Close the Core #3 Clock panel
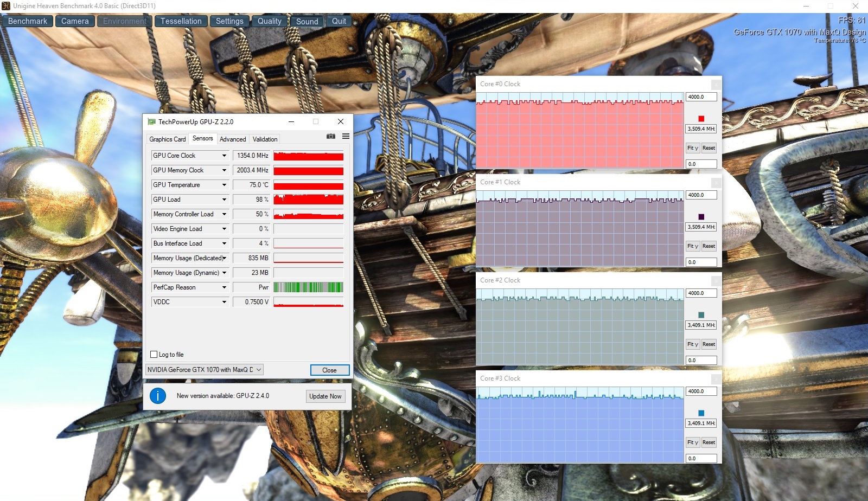868x501 pixels. coord(716,379)
